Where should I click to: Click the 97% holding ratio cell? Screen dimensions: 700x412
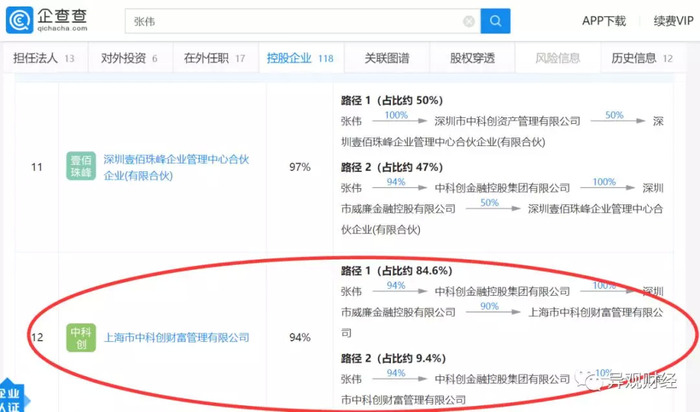[300, 167]
